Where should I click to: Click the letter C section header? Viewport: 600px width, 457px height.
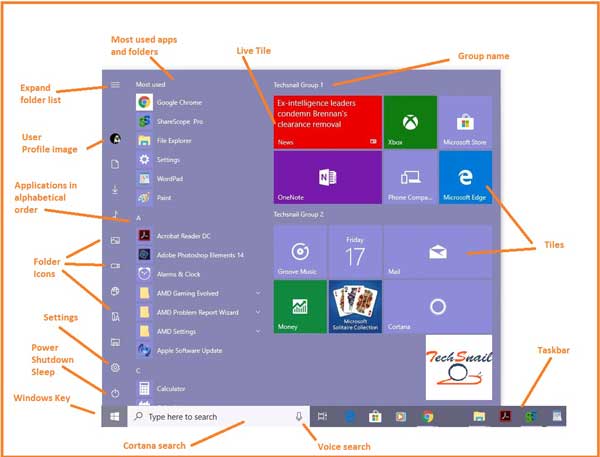(x=138, y=370)
